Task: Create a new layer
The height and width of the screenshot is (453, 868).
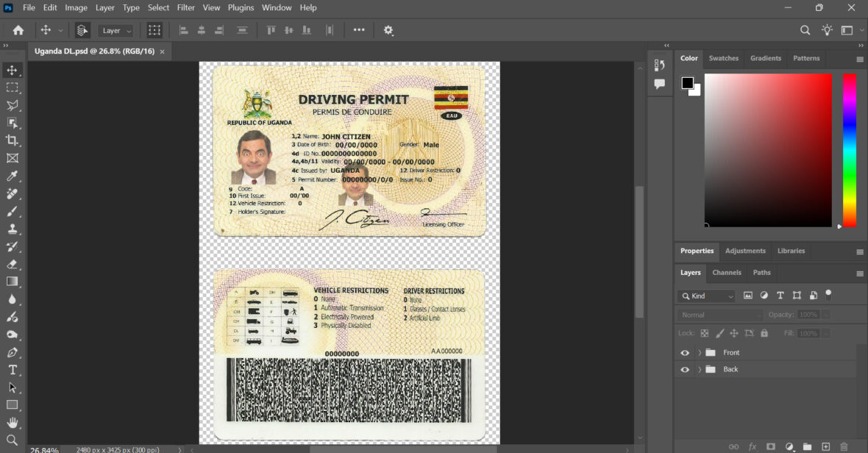Action: tap(825, 446)
